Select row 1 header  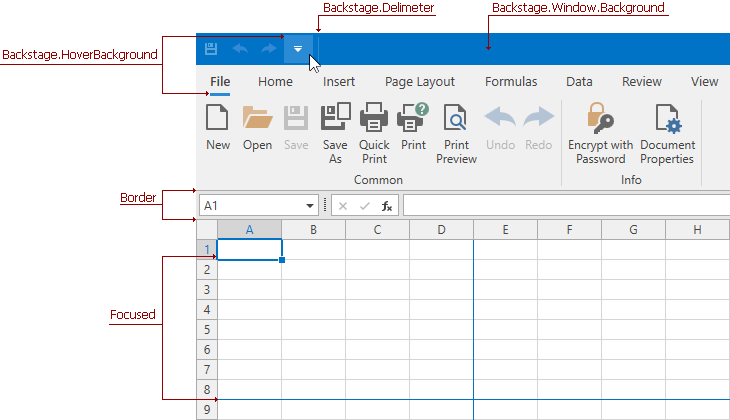coord(207,250)
